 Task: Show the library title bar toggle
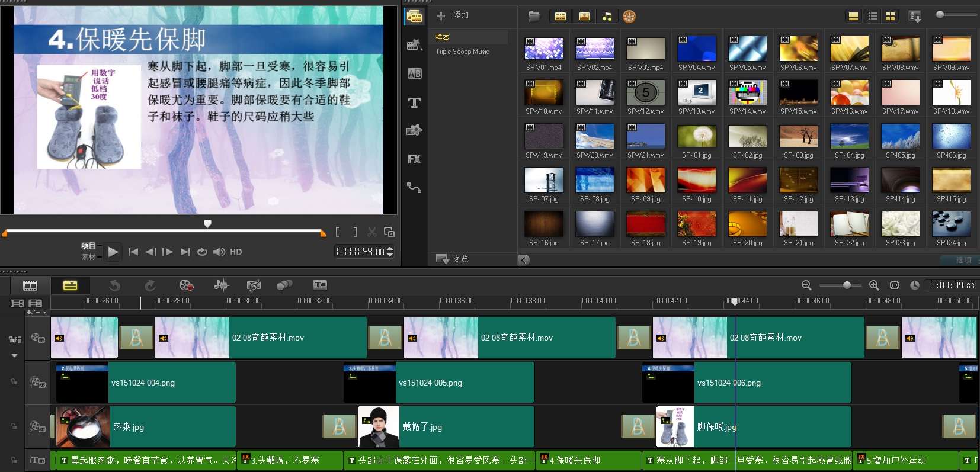pos(853,17)
